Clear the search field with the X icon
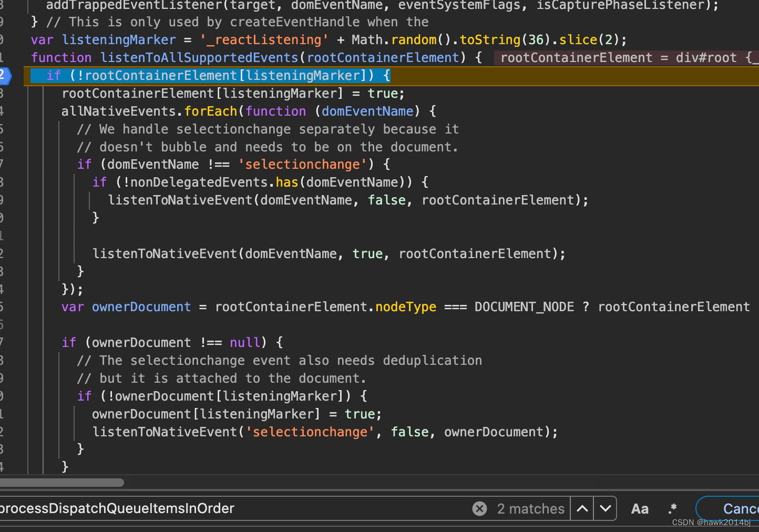Image resolution: width=759 pixels, height=532 pixels. 479,508
